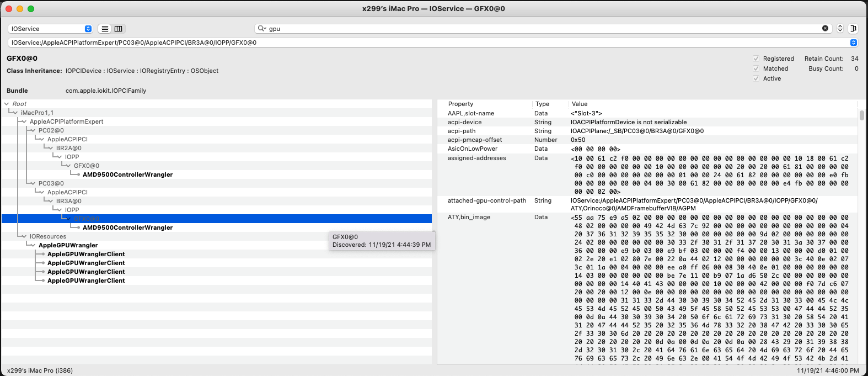Select the AAPL,slot-name property row
Image resolution: width=868 pixels, height=376 pixels.
tap(647, 113)
